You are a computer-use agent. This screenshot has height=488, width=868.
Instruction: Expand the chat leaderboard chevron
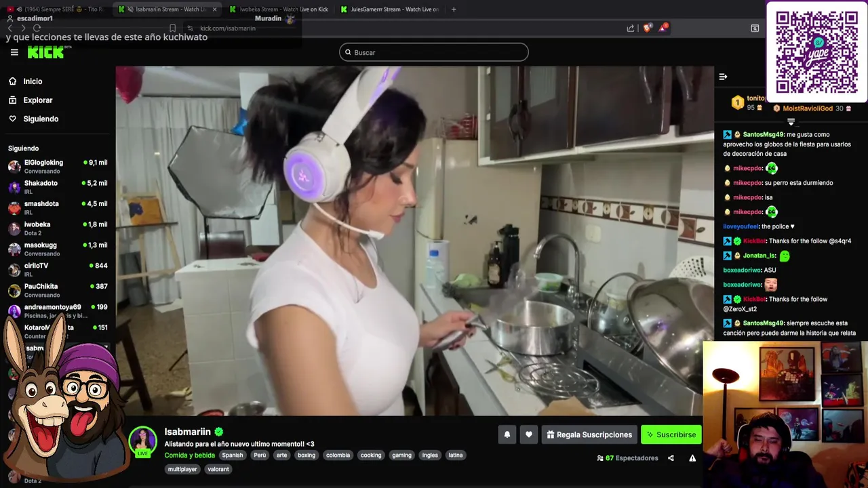click(x=791, y=122)
